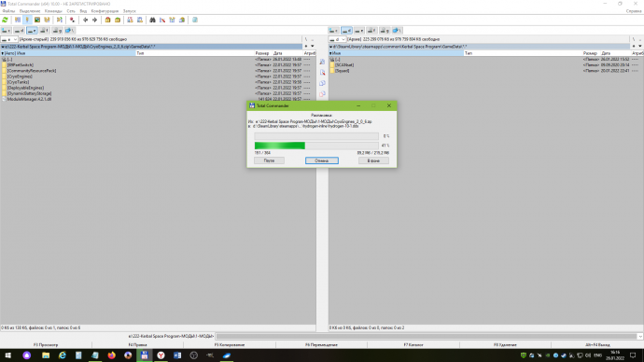This screenshot has height=362, width=644.
Task: Click the Multi-rename tool icon
Action: click(x=162, y=20)
